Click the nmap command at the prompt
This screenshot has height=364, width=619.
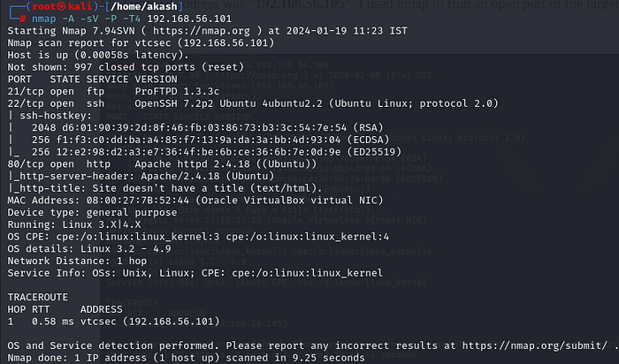click(41, 18)
